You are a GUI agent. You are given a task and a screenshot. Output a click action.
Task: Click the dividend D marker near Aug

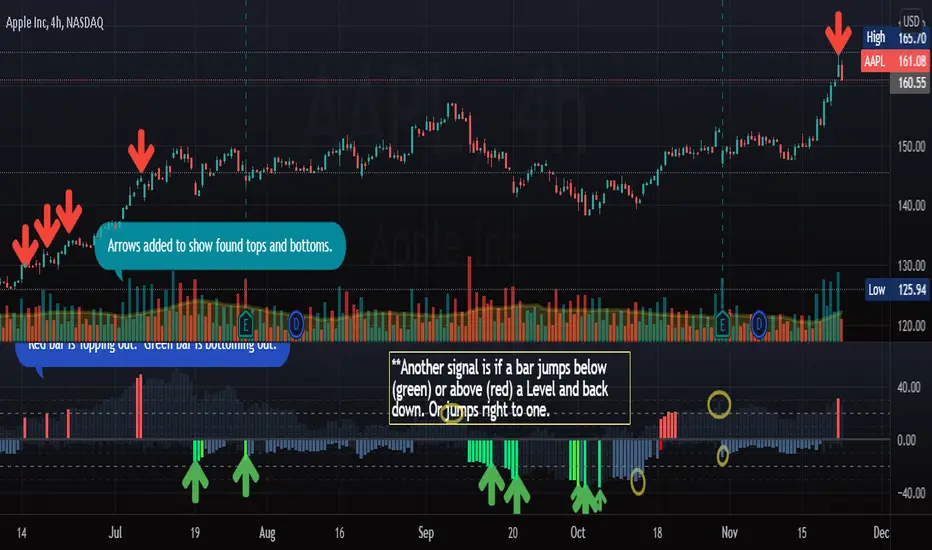click(296, 324)
